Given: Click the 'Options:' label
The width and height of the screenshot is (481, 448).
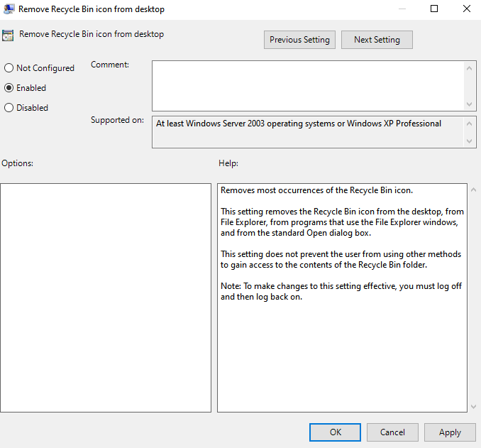Looking at the screenshot, I should point(17,163).
